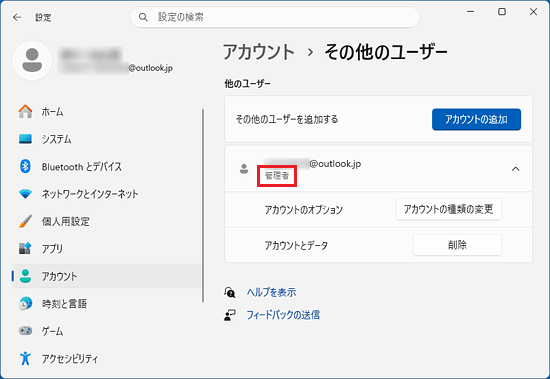Click the アクセシビリティ figure icon

(x=25, y=358)
